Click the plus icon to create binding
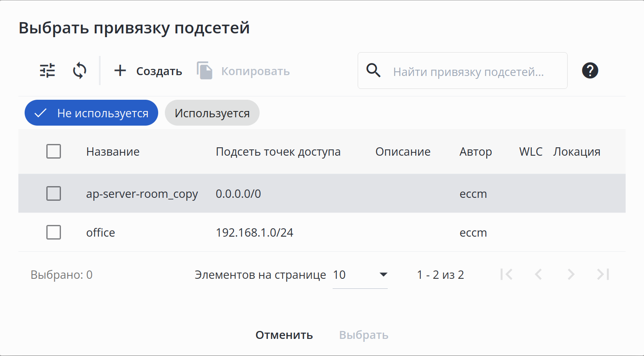 [x=120, y=71]
